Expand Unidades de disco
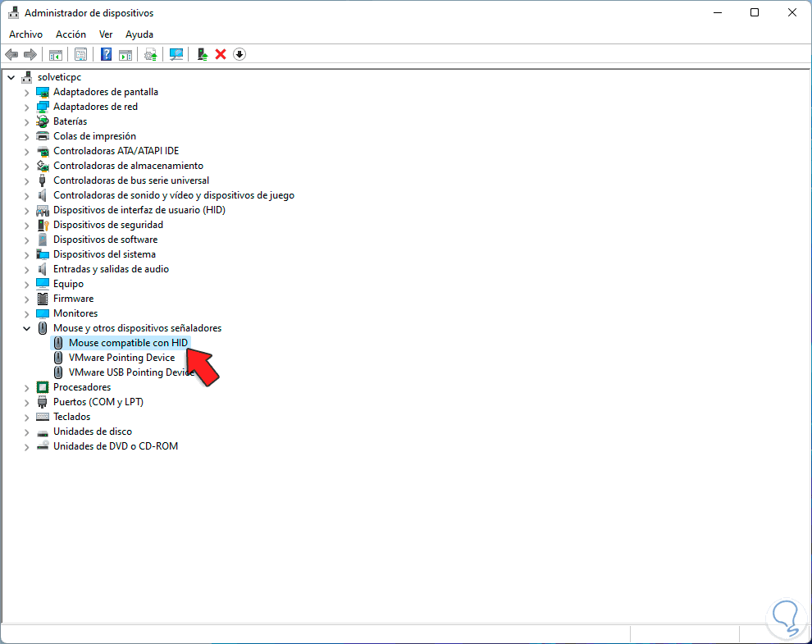Viewport: 812px width, 644px height. click(x=26, y=432)
